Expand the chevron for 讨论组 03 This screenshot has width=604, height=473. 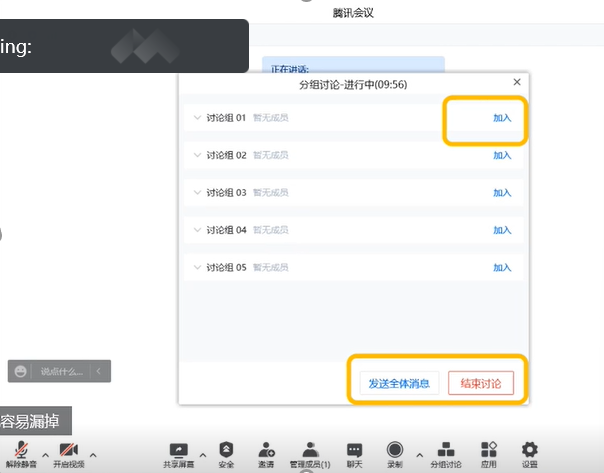196,192
